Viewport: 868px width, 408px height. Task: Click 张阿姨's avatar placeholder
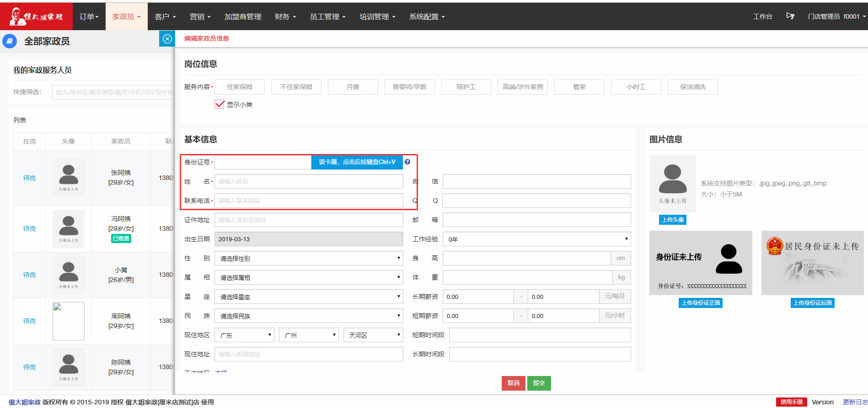pos(69,178)
